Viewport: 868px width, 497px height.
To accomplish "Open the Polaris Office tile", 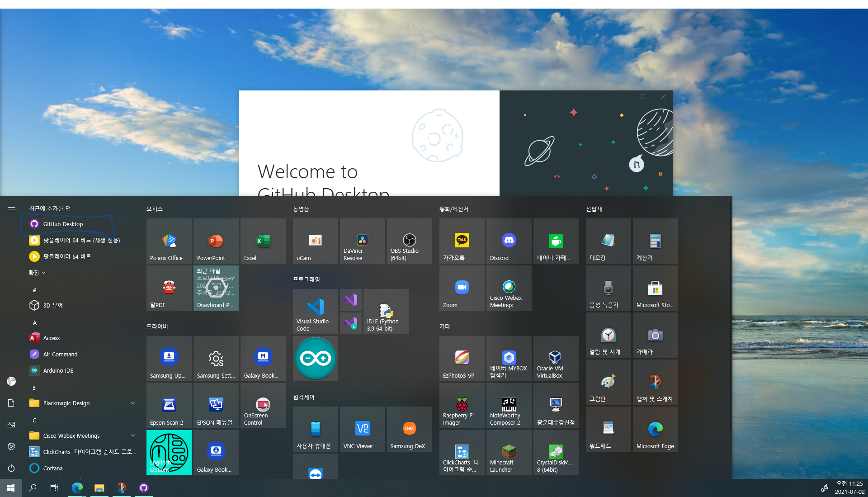I will 169,241.
